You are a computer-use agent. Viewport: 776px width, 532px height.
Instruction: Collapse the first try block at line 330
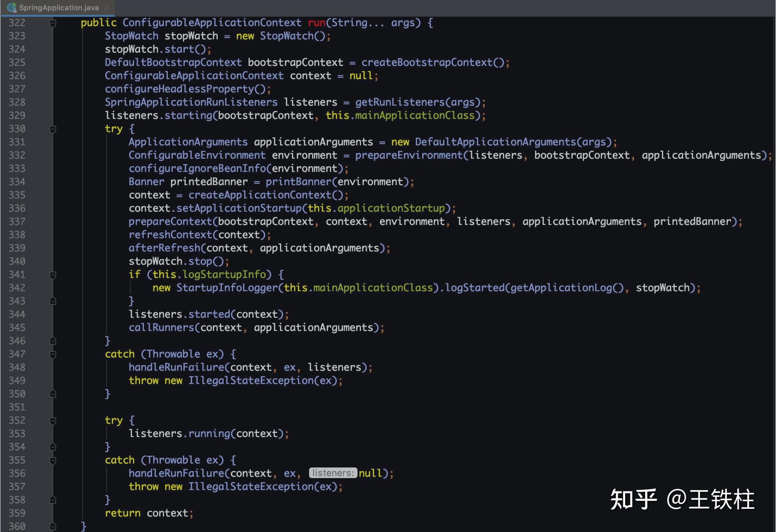pos(53,129)
